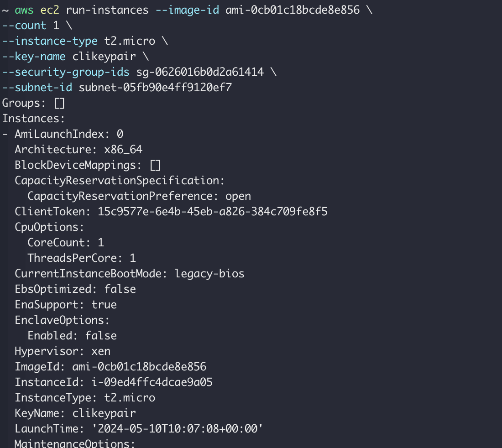Click the ImageId line in the output
Image resolution: width=502 pixels, height=448 pixels.
tap(110, 367)
